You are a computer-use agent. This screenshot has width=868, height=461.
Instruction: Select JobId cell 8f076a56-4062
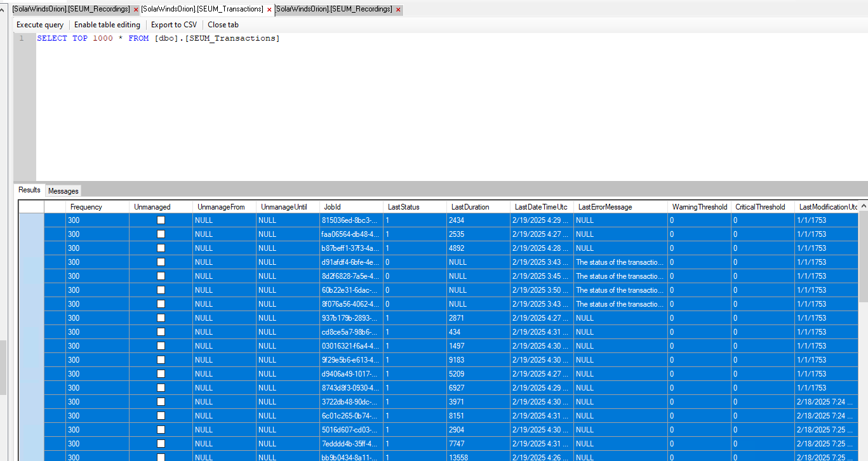(351, 304)
